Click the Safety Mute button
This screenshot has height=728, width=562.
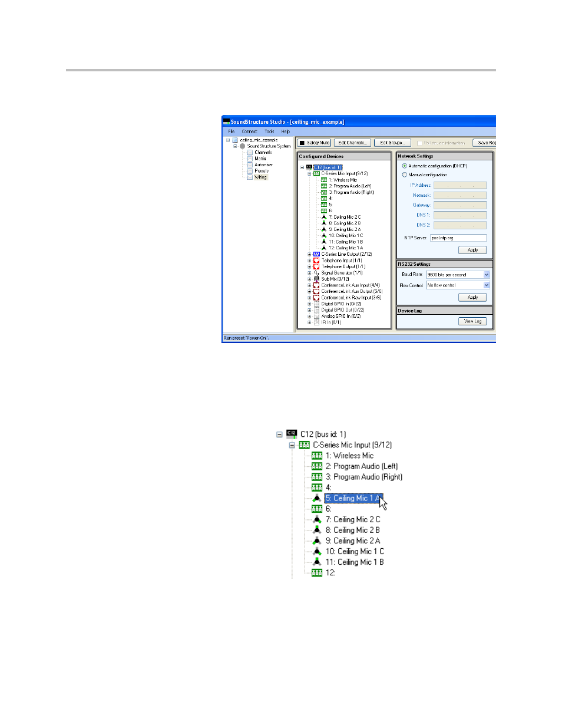(313, 143)
